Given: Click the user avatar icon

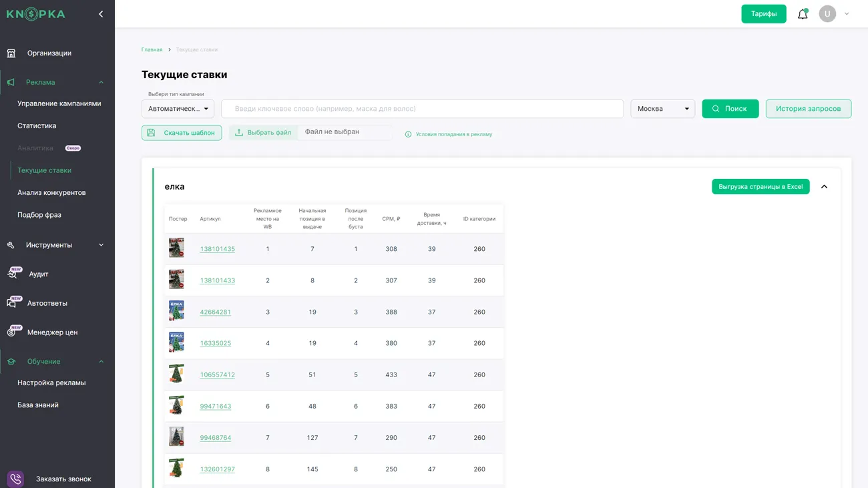Looking at the screenshot, I should click(x=827, y=14).
